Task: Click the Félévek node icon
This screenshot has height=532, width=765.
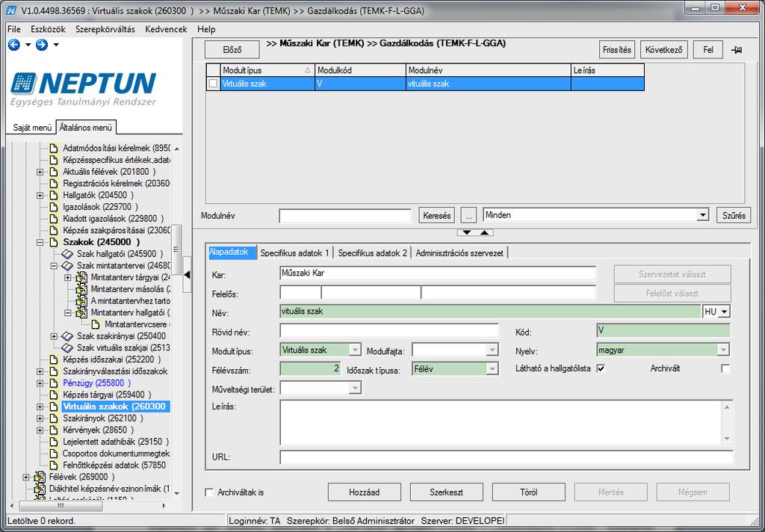Action: [x=40, y=477]
